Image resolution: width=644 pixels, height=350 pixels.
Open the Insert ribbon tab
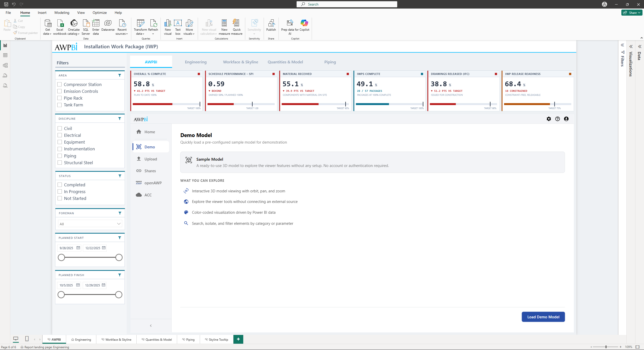pyautogui.click(x=42, y=13)
